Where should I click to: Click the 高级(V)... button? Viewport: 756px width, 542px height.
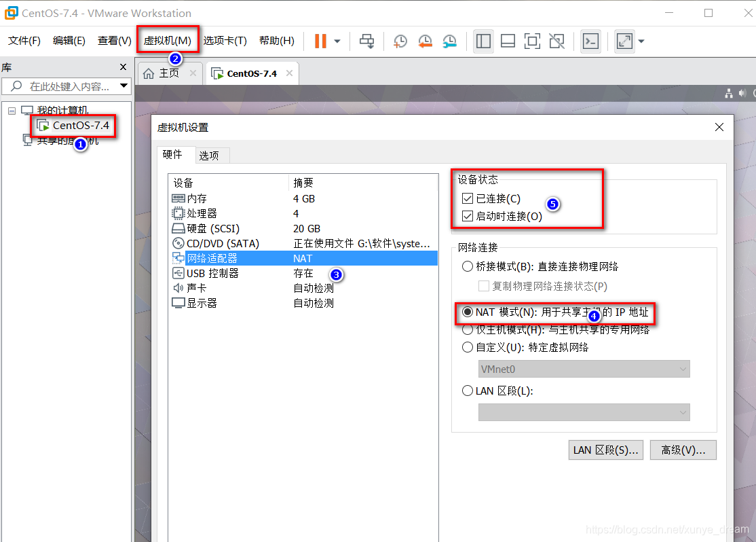(683, 450)
